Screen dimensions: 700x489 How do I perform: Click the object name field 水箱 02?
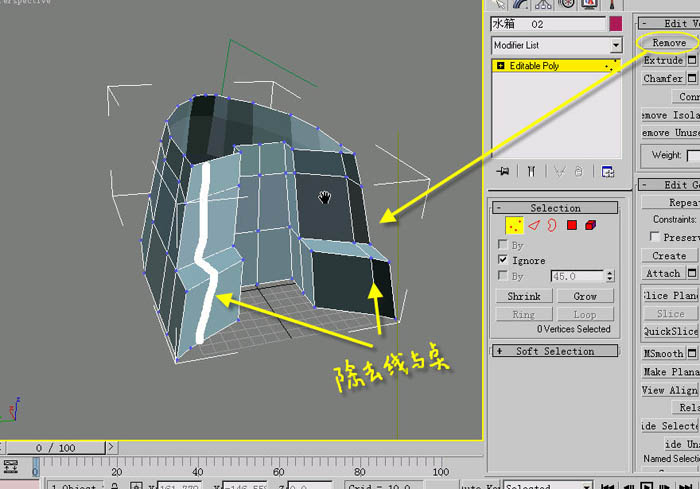click(x=548, y=24)
